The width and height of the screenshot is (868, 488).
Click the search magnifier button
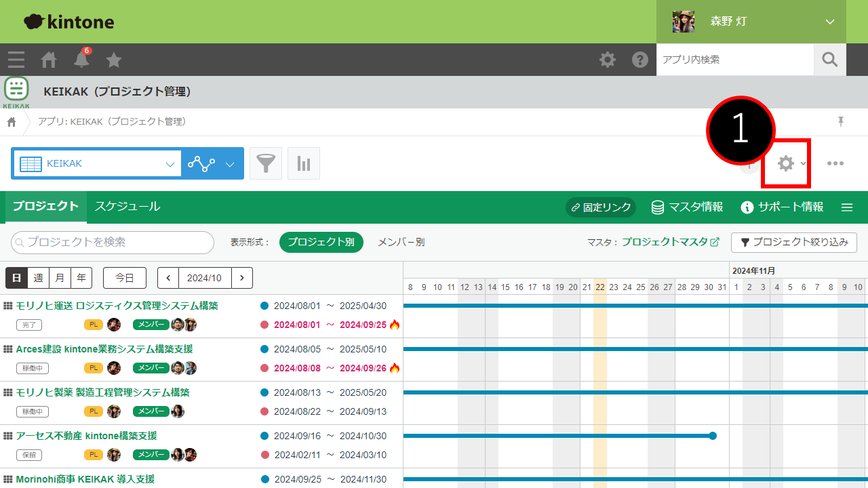pos(830,60)
